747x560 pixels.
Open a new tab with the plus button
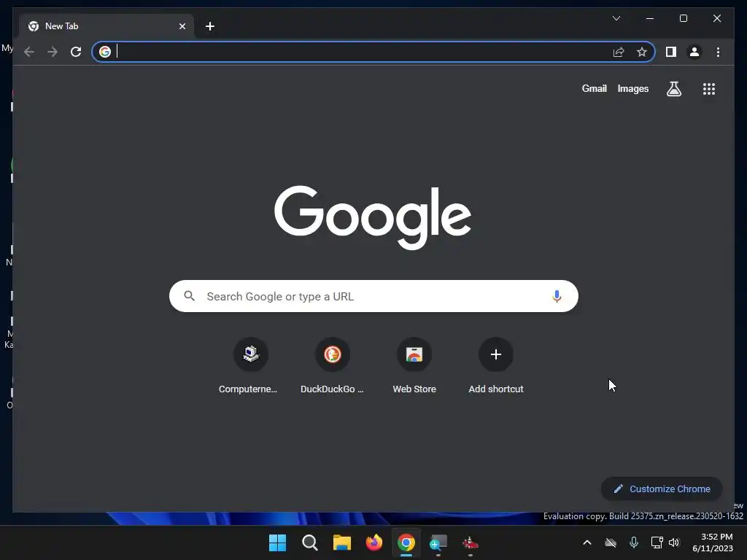tap(210, 26)
